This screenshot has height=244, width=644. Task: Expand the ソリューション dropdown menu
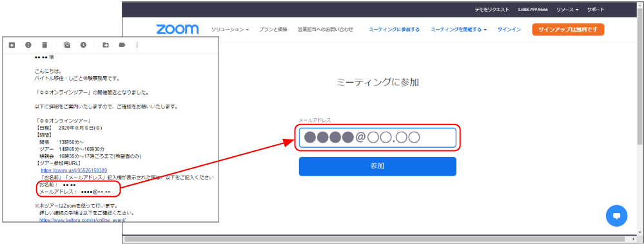230,30
